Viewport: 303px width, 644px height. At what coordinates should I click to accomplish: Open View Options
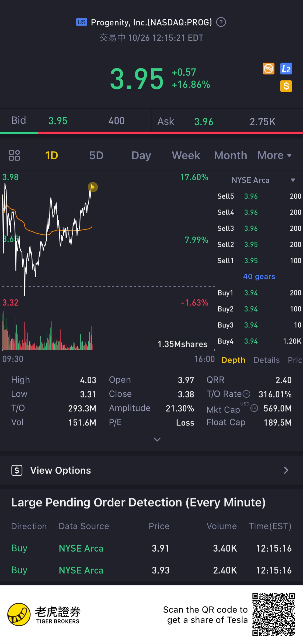[x=151, y=470]
